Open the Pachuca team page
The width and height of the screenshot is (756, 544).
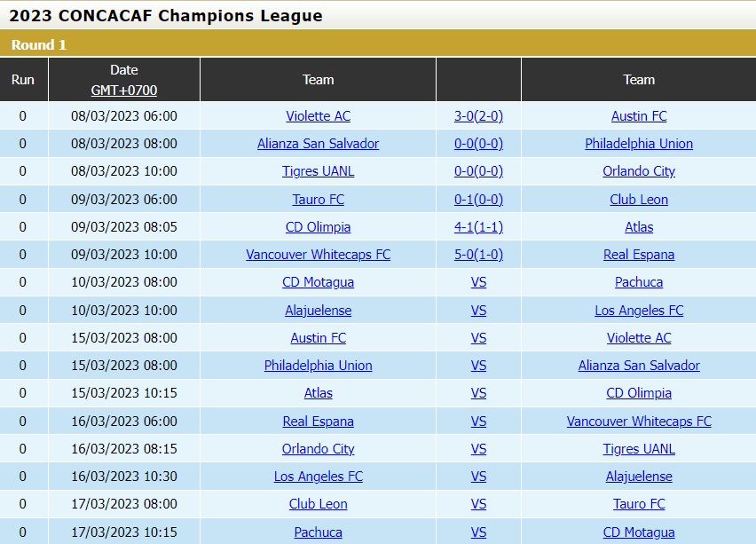pyautogui.click(x=639, y=282)
